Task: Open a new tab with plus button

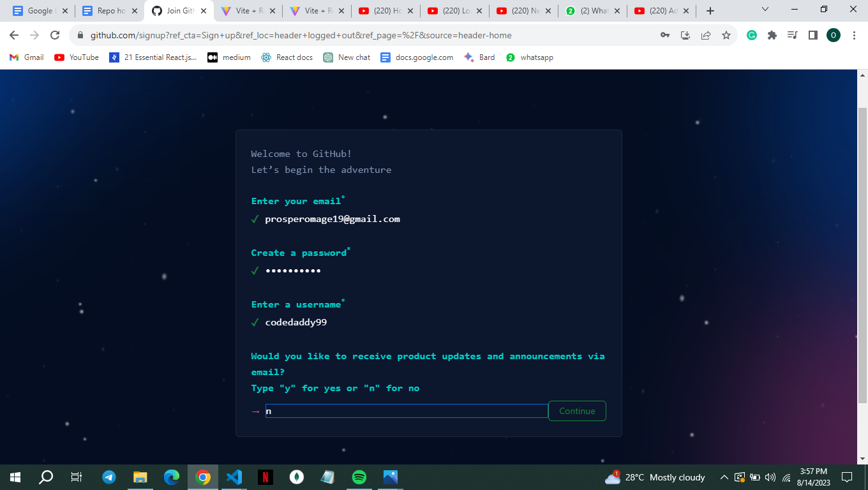Action: (x=710, y=11)
